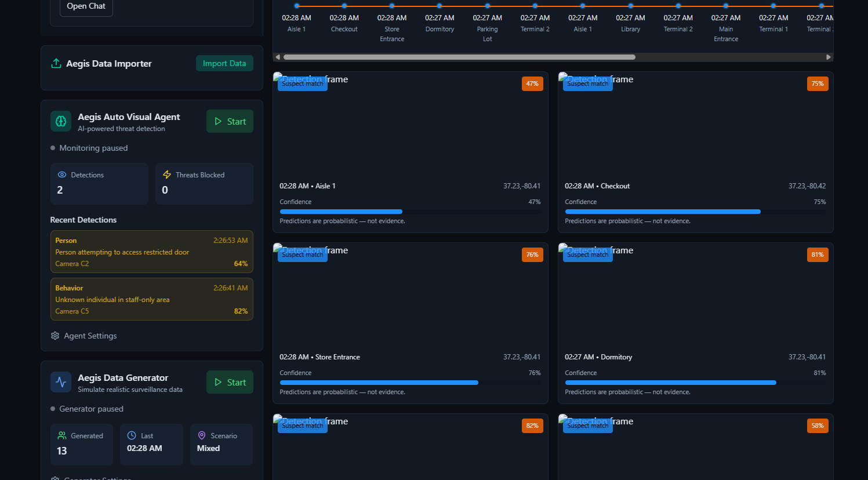This screenshot has height=480, width=868.
Task: Open the Dormitory detection frame thumbnail
Action: pos(696,295)
